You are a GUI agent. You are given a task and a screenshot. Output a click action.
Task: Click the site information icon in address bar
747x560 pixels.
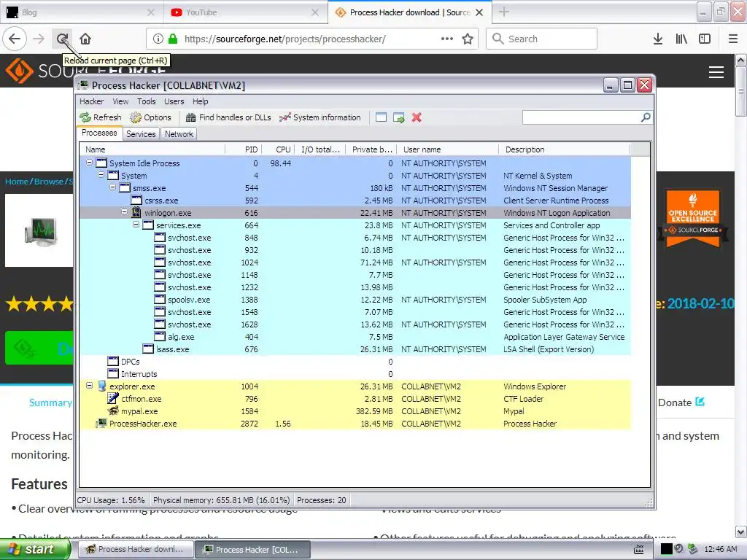pyautogui.click(x=158, y=39)
